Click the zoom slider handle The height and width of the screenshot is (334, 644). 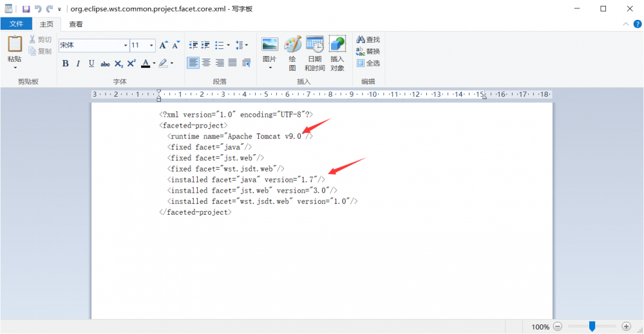[592, 327]
